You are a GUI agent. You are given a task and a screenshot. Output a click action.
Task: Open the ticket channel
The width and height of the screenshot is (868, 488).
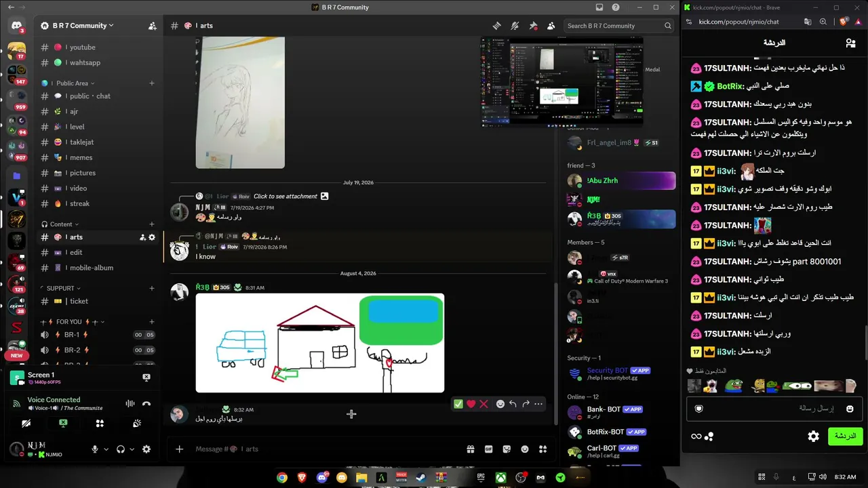click(x=98, y=302)
